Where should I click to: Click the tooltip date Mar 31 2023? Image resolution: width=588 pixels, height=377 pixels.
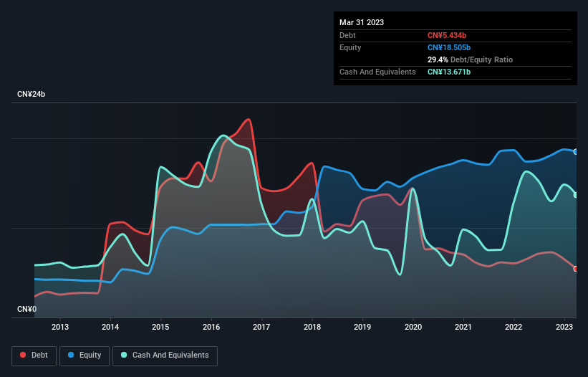point(362,22)
